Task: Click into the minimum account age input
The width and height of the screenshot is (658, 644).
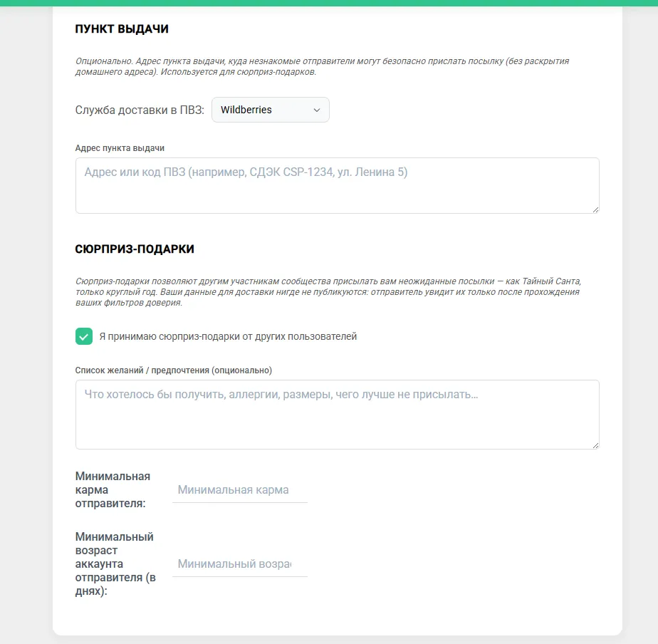Action: point(240,563)
